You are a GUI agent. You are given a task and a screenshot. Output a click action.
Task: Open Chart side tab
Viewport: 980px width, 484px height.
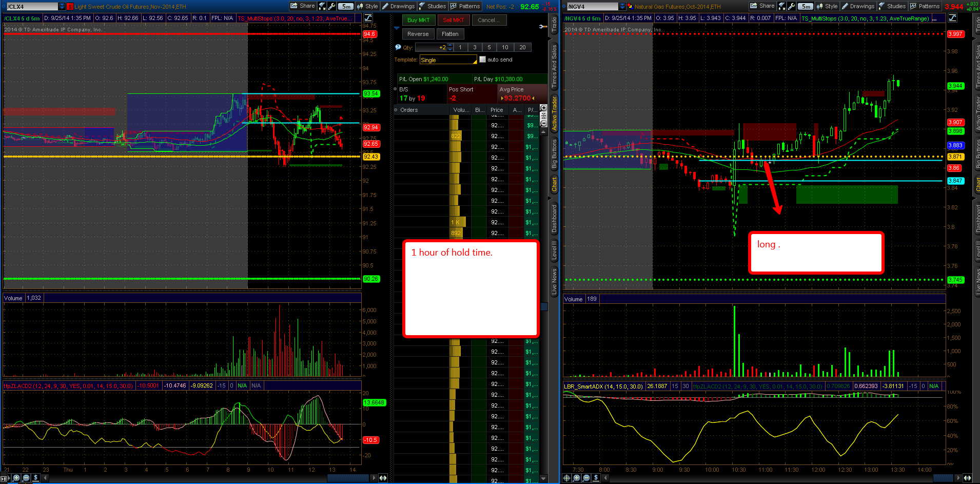[554, 185]
